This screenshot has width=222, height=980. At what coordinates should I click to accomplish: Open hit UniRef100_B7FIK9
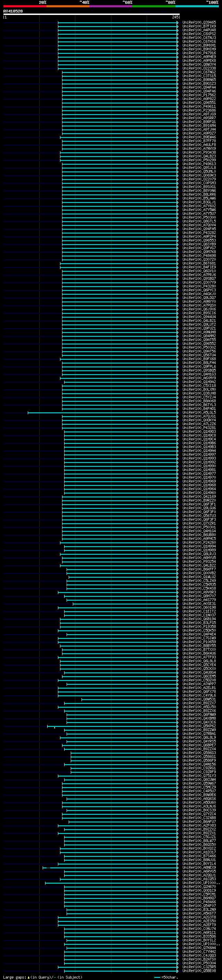[x=199, y=26]
